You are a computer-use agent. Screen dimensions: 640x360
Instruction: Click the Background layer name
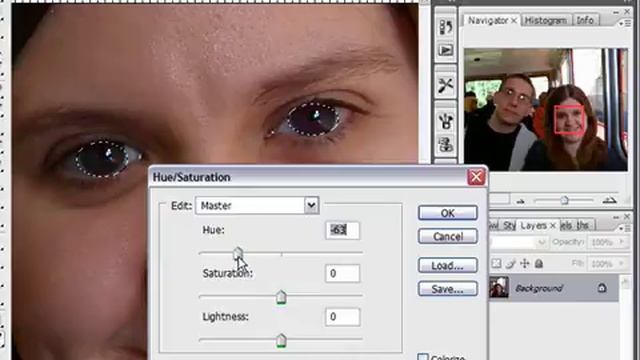click(x=538, y=288)
